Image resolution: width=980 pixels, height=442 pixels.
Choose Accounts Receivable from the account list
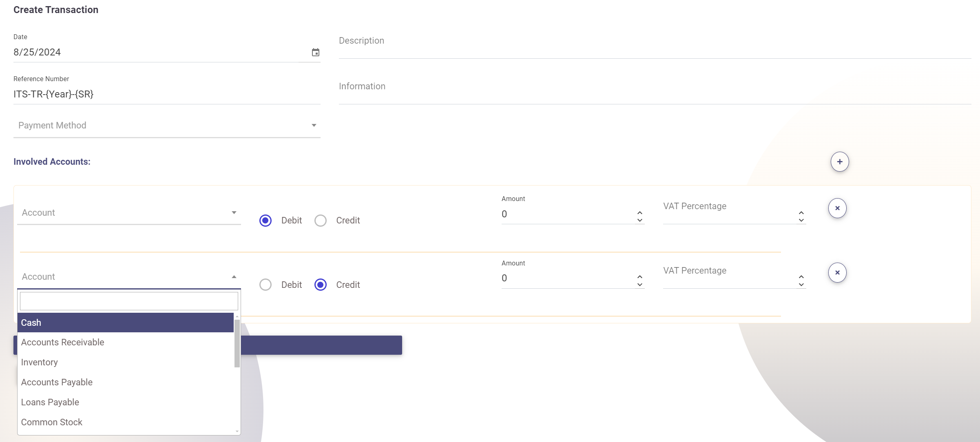tap(63, 343)
